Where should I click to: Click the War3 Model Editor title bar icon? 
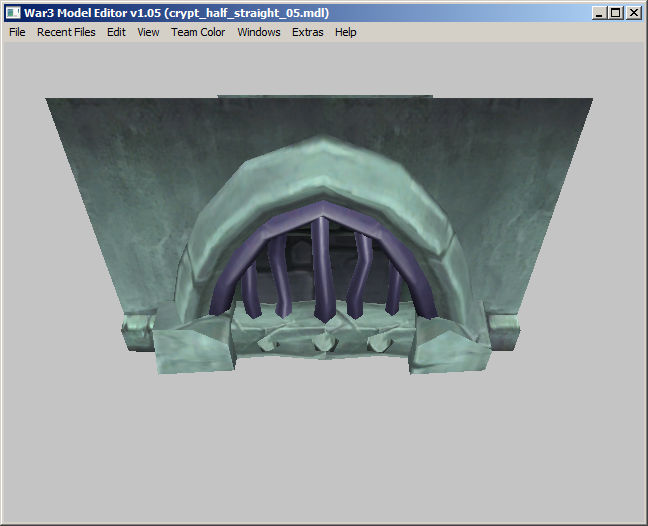click(13, 13)
